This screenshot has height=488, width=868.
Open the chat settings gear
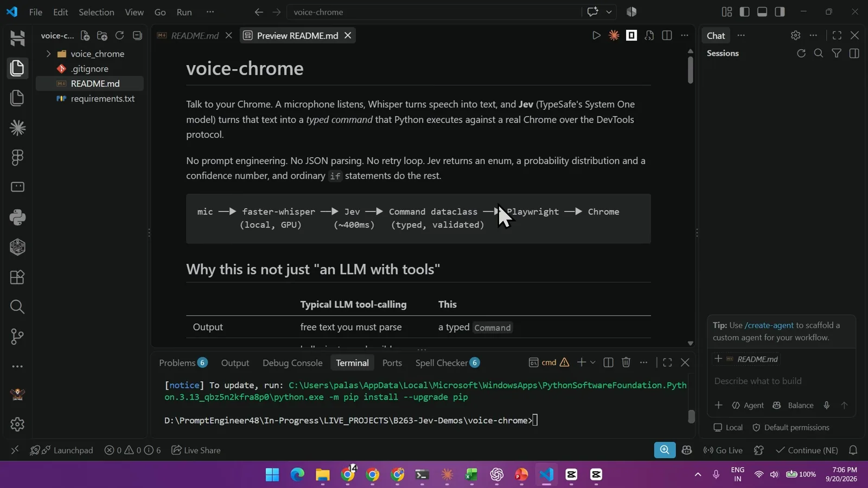tap(795, 36)
